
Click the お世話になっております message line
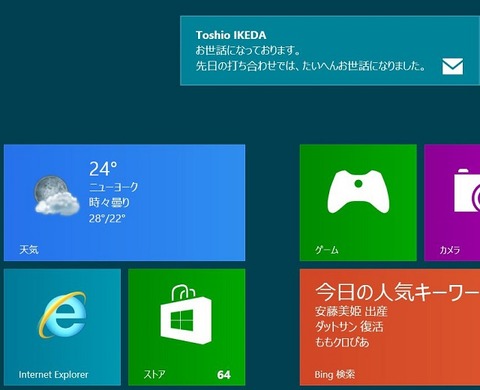pos(248,51)
